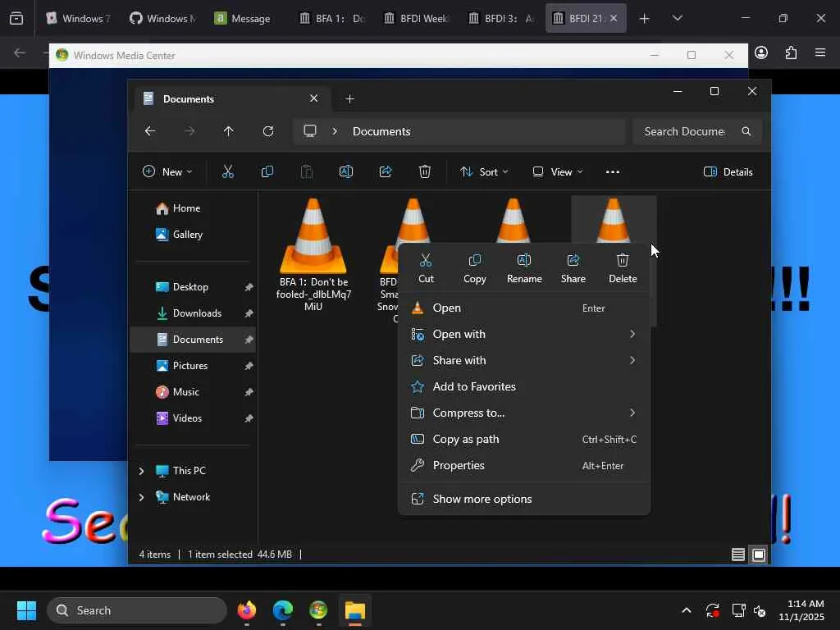
Task: Expand the Compress to... submenu
Action: coord(524,413)
